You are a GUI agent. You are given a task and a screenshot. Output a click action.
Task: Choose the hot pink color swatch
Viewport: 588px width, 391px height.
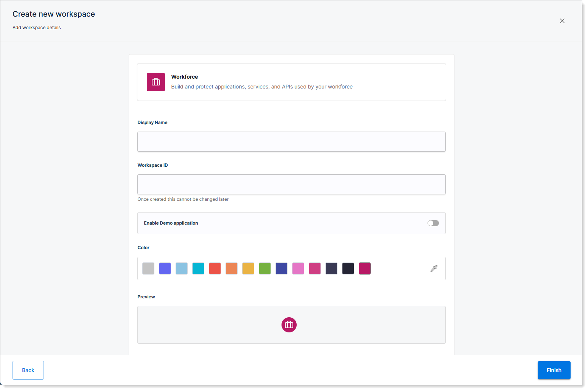point(315,268)
